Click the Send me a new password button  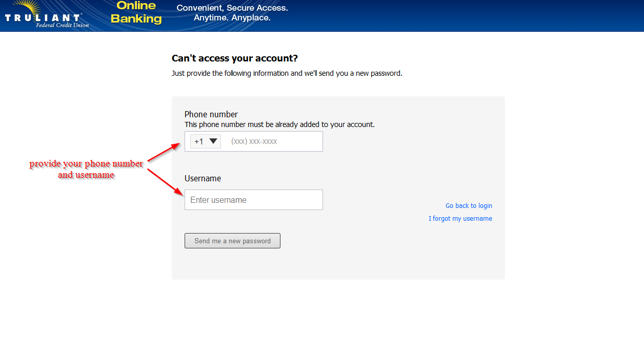click(232, 241)
